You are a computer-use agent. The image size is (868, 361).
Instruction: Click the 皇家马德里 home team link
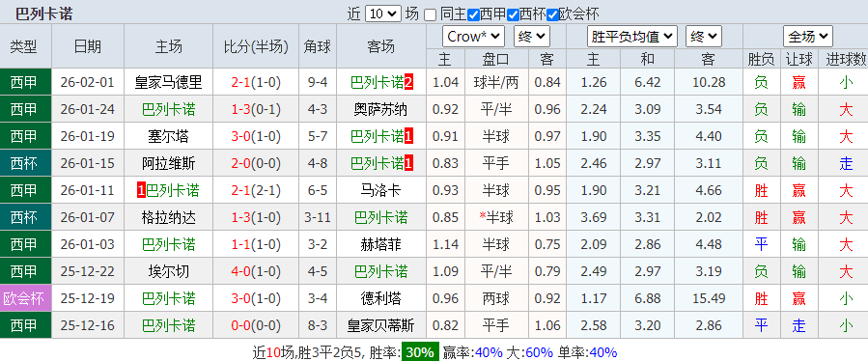[168, 82]
